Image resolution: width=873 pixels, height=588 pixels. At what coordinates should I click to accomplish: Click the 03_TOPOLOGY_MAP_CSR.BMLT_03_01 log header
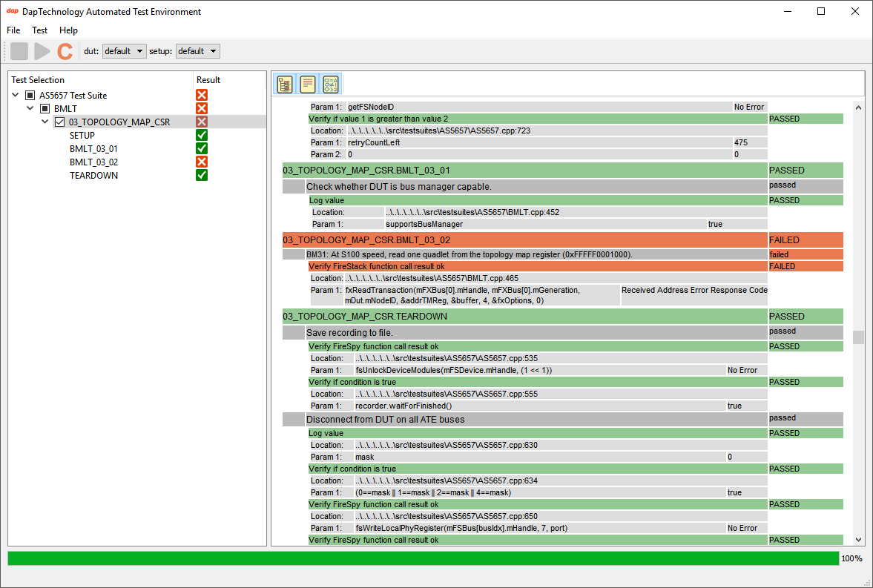click(524, 171)
